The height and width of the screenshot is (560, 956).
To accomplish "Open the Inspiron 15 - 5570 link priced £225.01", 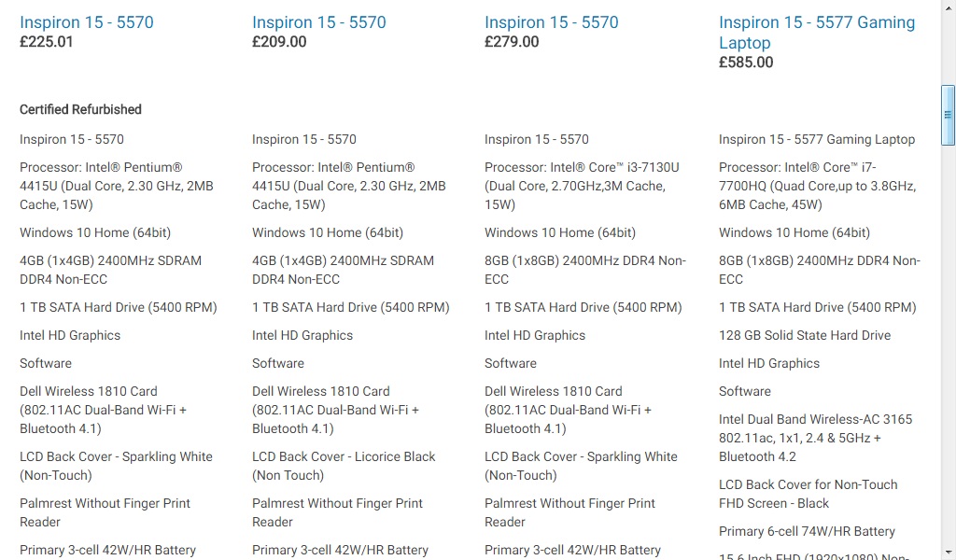I will (x=87, y=22).
